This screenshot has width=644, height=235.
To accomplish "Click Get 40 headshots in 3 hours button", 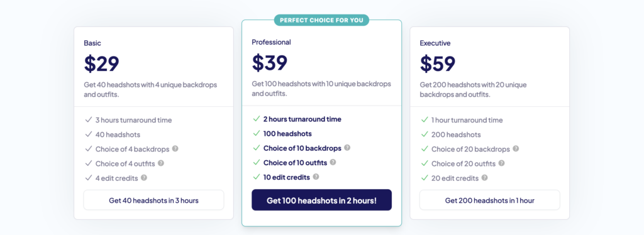I will [153, 200].
